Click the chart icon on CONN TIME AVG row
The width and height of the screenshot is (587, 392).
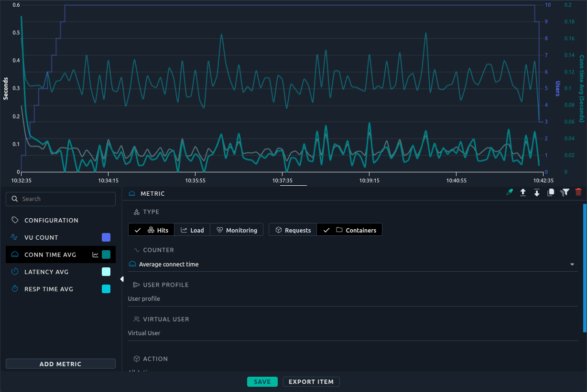click(x=96, y=254)
